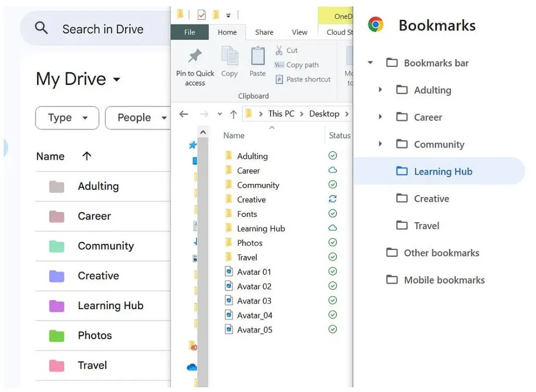Open the File tab in File Explorer

(x=190, y=32)
